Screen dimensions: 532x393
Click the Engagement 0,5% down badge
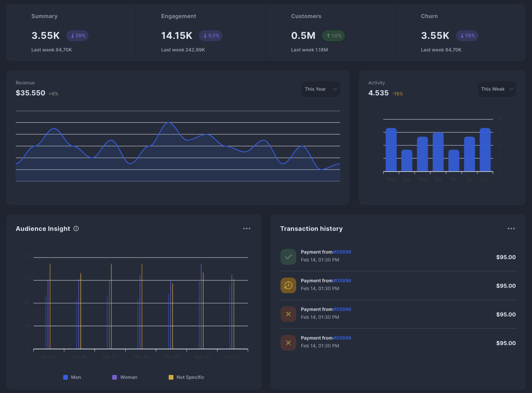click(x=211, y=36)
